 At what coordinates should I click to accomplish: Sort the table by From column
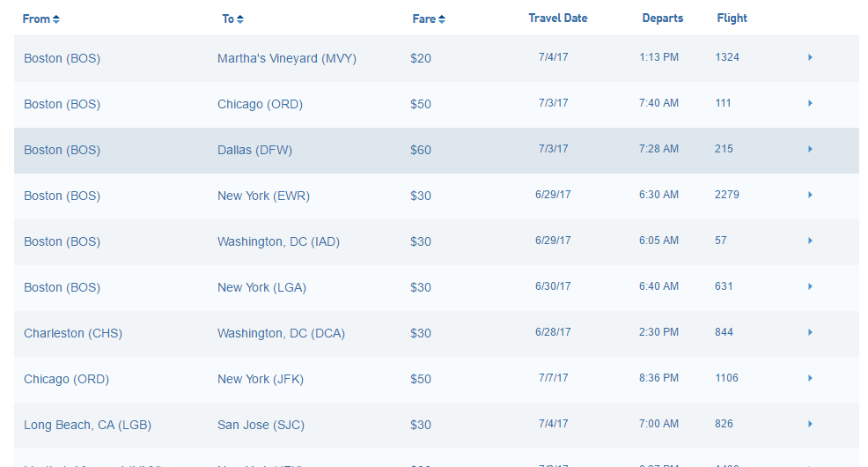click(41, 19)
